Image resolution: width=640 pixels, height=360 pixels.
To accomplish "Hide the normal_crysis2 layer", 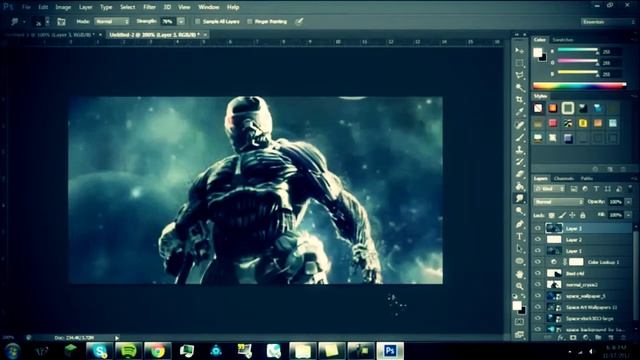I will 538,284.
